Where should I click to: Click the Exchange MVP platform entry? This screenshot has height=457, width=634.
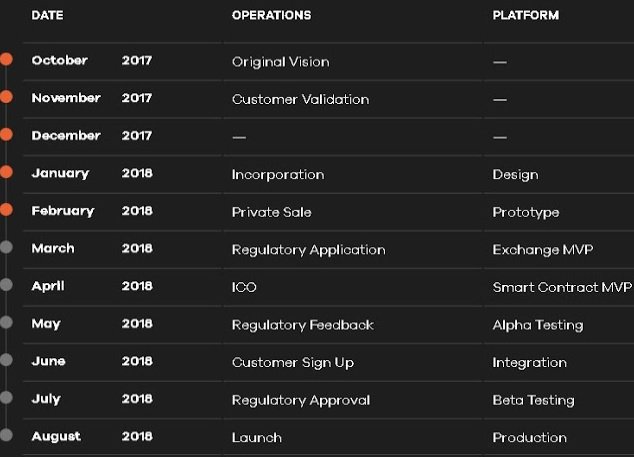(542, 249)
